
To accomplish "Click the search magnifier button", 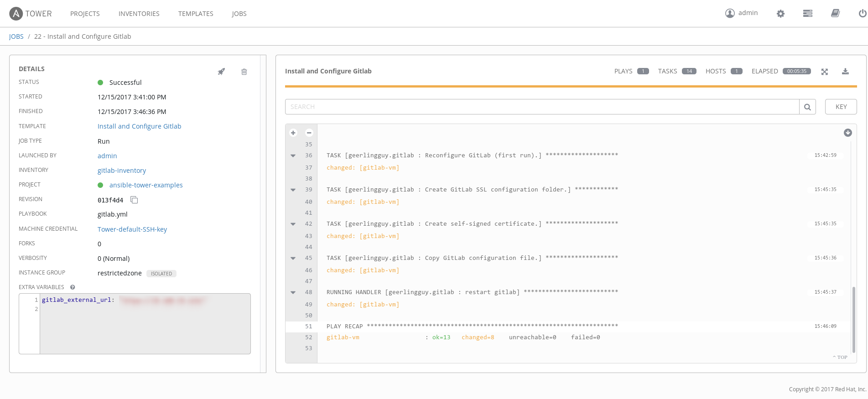I will (x=807, y=107).
